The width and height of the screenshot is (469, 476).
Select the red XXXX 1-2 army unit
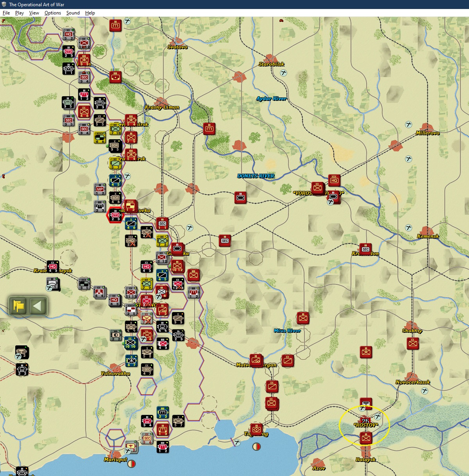pos(131,206)
